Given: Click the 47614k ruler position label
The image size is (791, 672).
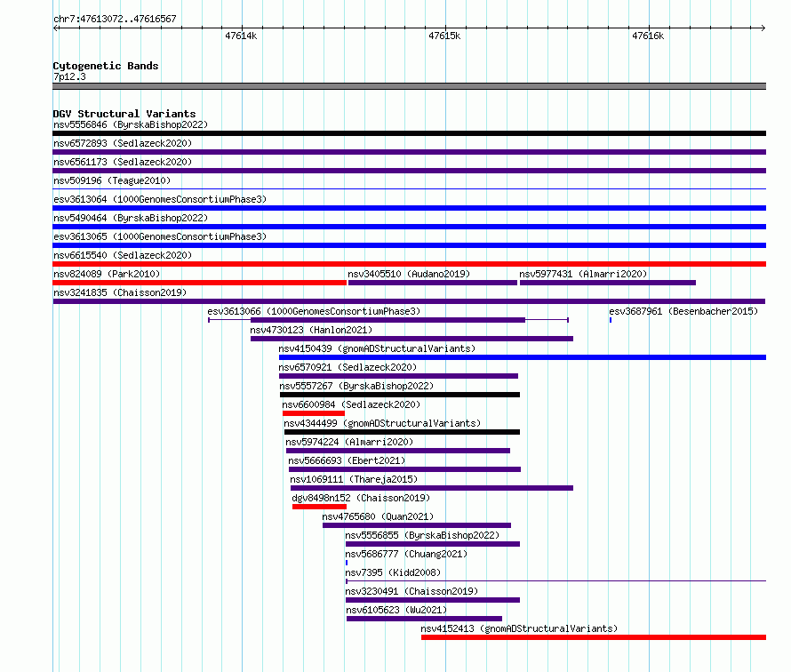Looking at the screenshot, I should click(x=241, y=36).
